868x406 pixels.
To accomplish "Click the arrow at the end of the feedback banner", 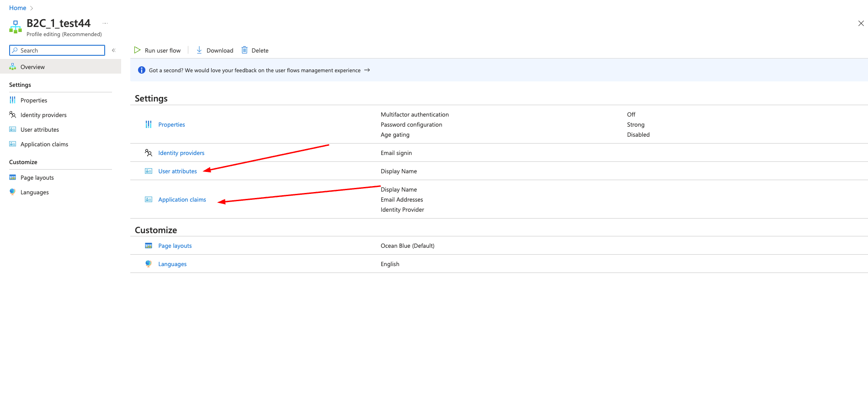I will (367, 70).
